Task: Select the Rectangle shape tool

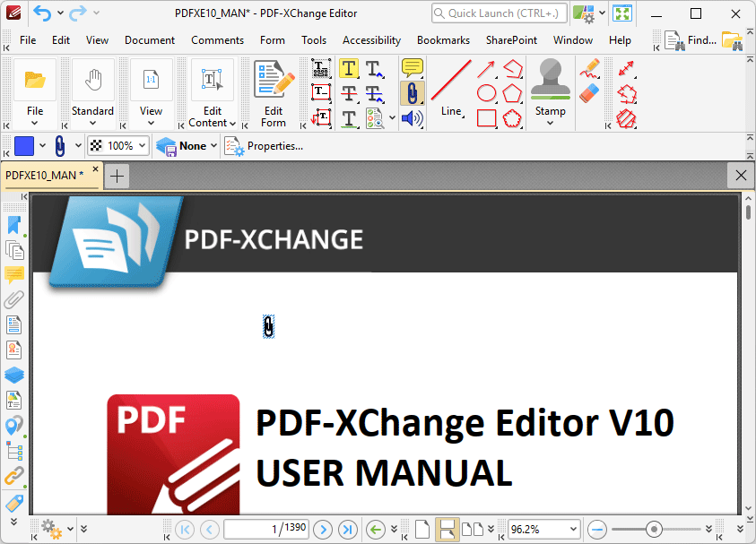Action: click(x=486, y=118)
